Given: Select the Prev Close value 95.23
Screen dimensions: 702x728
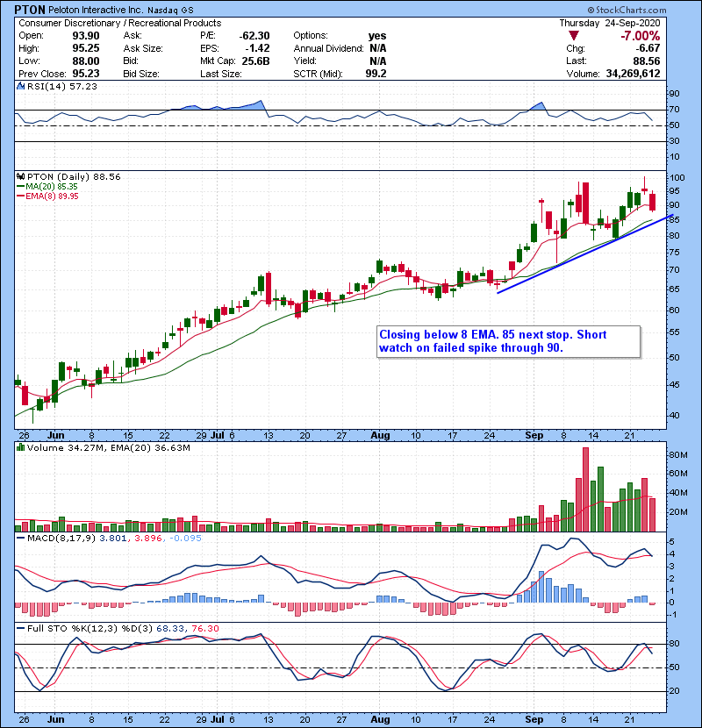Looking at the screenshot, I should [86, 74].
